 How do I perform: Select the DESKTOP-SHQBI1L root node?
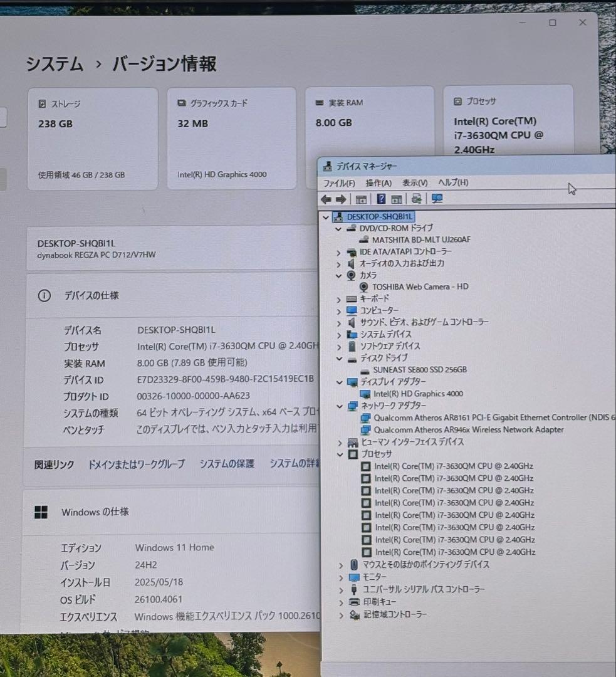pos(380,216)
